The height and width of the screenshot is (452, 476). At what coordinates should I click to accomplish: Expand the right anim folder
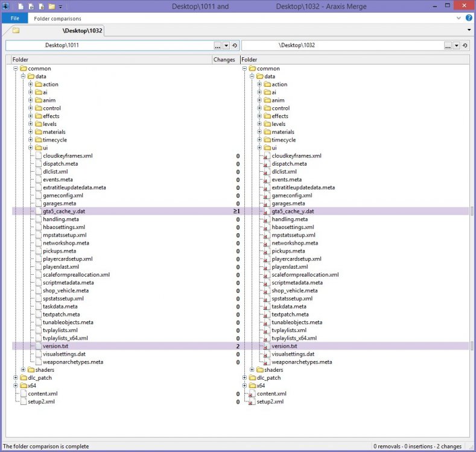tap(259, 100)
